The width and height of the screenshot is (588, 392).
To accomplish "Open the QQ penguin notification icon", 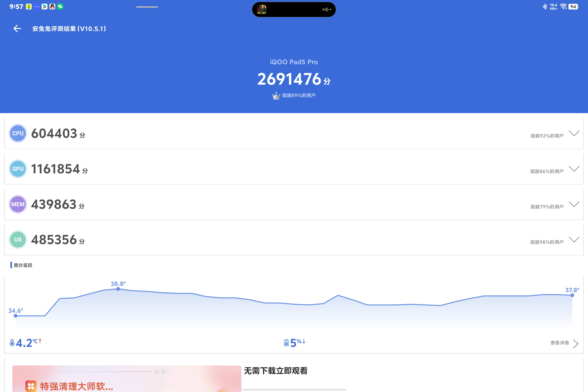I will pyautogui.click(x=52, y=7).
